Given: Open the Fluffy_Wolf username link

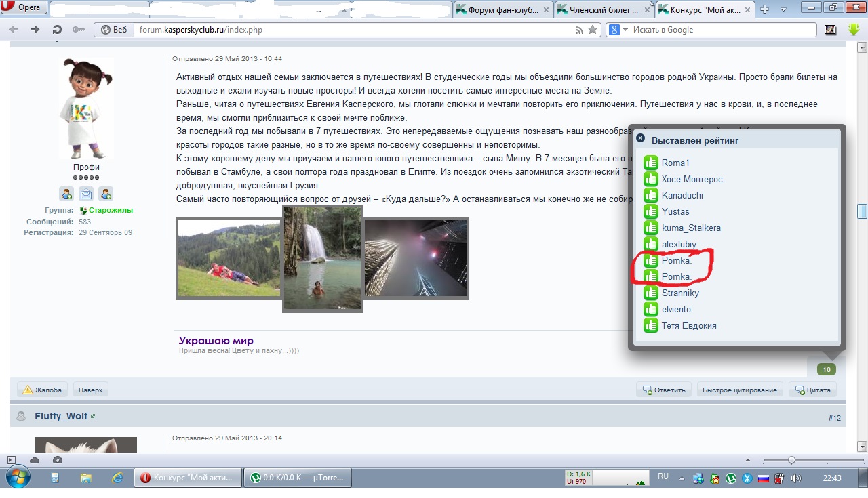Looking at the screenshot, I should coord(61,416).
